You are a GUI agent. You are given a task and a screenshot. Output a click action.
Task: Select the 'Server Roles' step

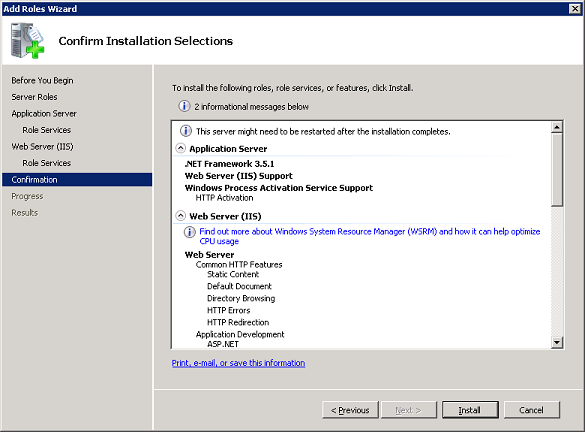tap(34, 97)
